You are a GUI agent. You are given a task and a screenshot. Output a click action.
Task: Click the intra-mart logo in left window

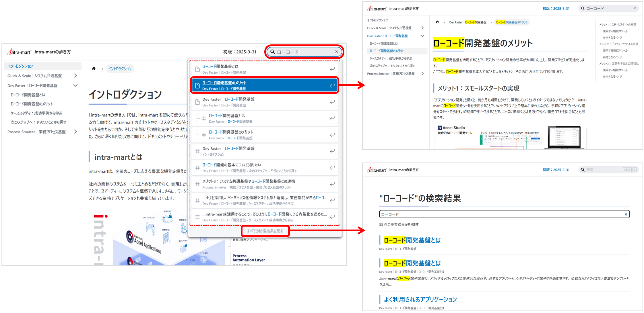19,52
